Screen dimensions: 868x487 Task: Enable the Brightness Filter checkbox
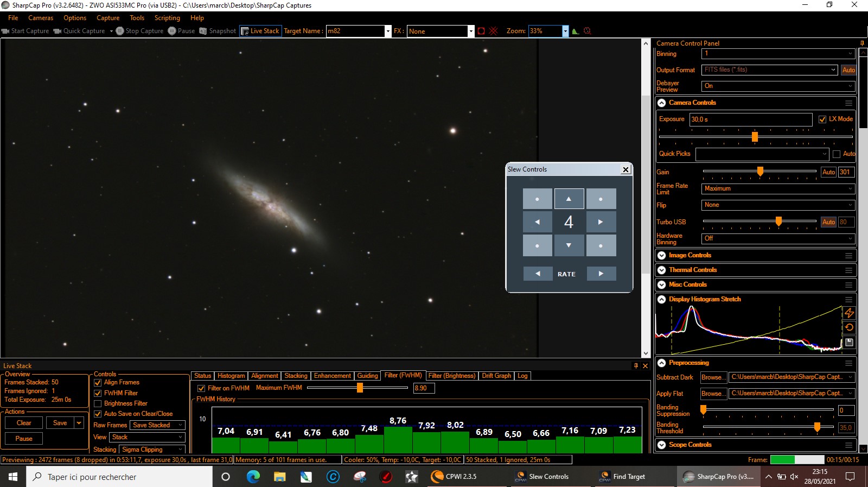98,403
